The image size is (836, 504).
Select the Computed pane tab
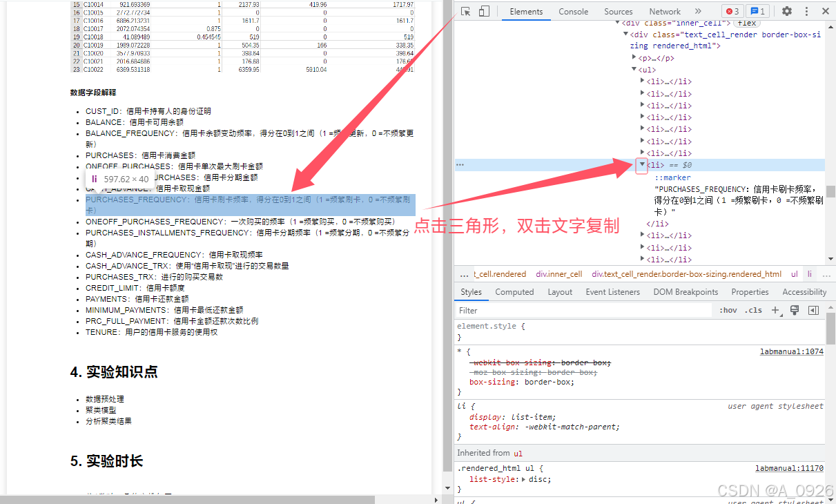[x=514, y=292]
